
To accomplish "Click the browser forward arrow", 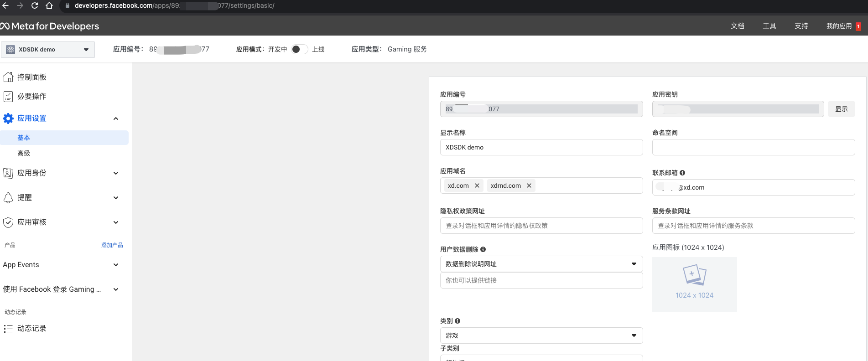I will [20, 5].
